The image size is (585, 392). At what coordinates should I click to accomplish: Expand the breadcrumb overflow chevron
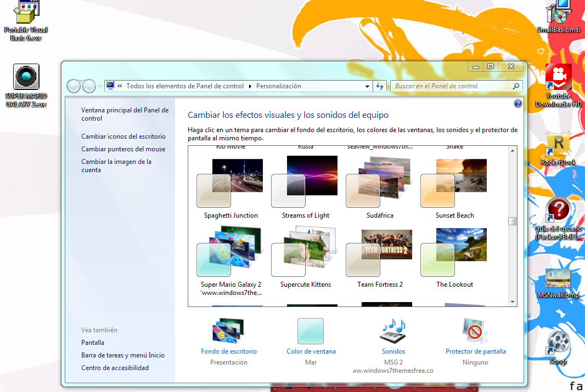pos(120,86)
